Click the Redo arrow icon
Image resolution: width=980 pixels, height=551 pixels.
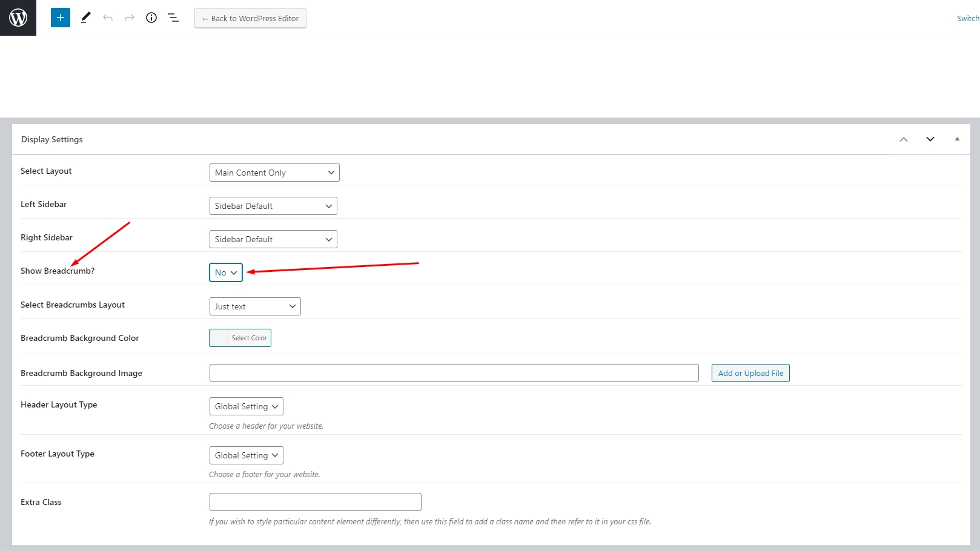point(130,18)
